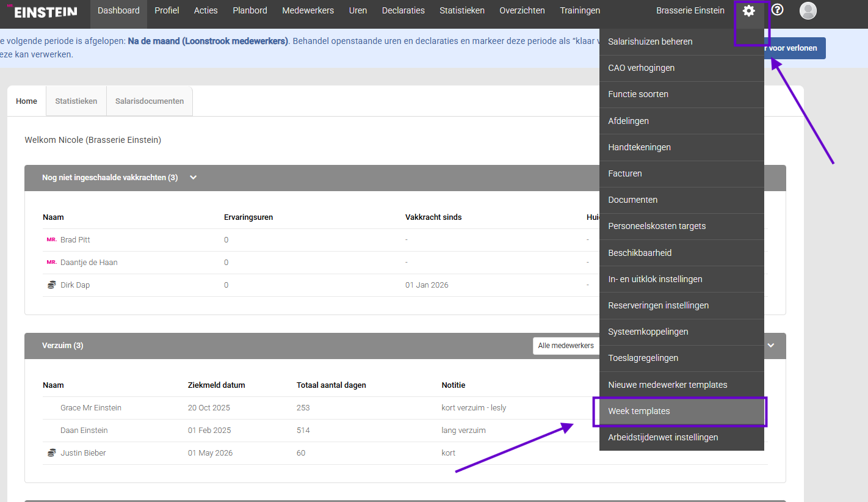Viewport: 868px width, 502px height.
Task: Open the Alle medewerkers dropdown
Action: (566, 346)
